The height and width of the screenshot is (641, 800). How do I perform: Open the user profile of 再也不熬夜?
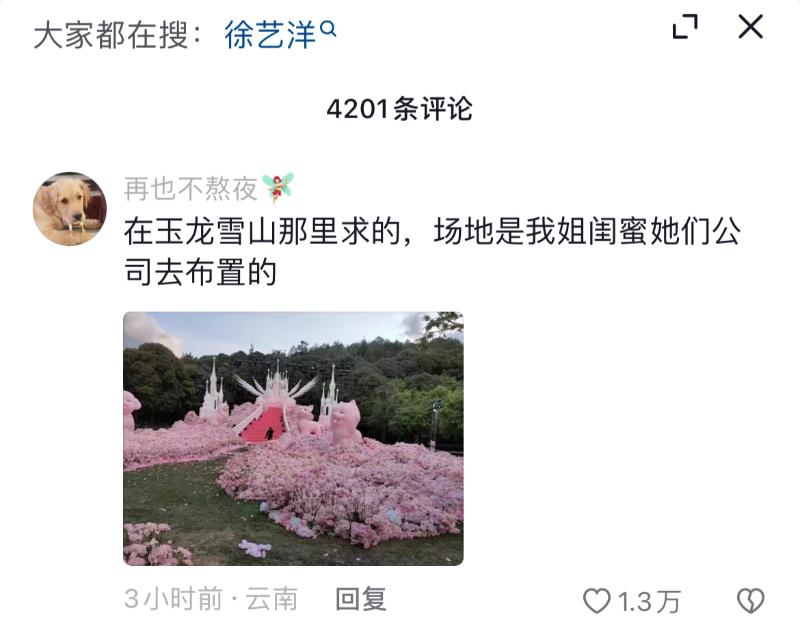tap(190, 189)
